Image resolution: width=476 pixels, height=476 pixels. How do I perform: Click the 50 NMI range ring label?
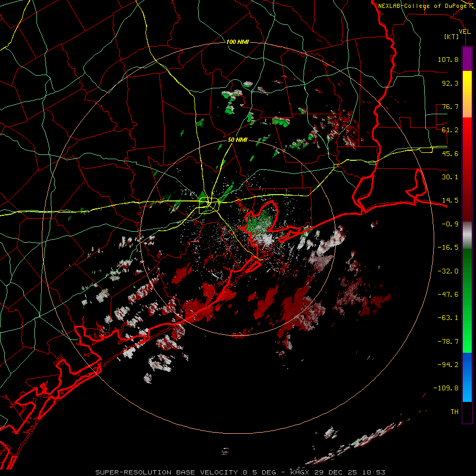pos(237,140)
